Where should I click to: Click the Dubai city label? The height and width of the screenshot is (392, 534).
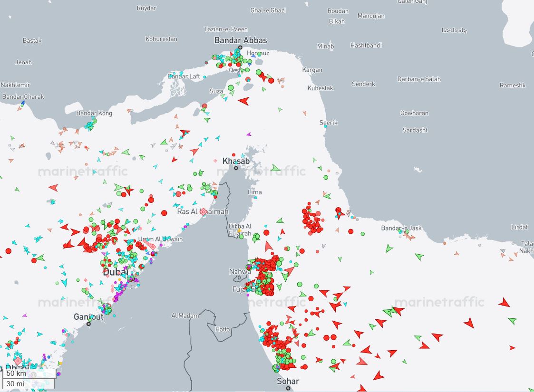click(116, 272)
